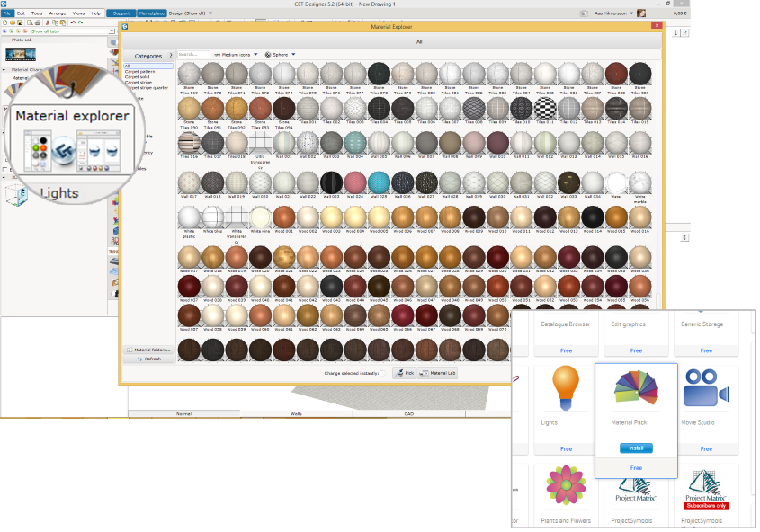
Task: Collapse the Photo Lab section
Action: pyautogui.click(x=4, y=40)
